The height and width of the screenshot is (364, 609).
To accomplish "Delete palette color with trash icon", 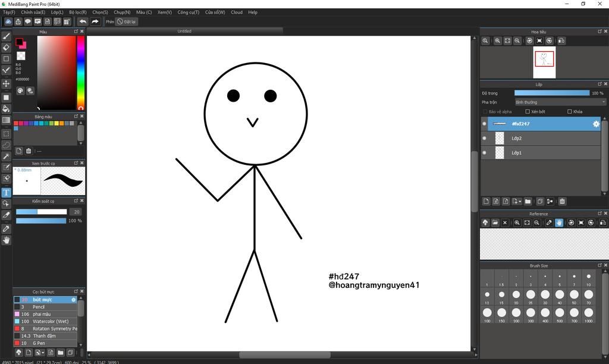I will (29, 150).
